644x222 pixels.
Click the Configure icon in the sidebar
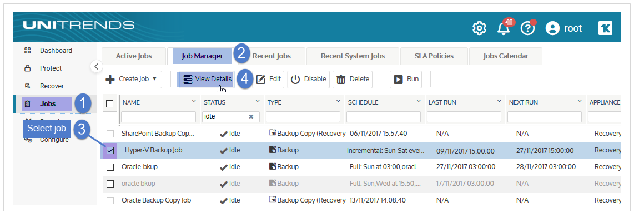28,140
